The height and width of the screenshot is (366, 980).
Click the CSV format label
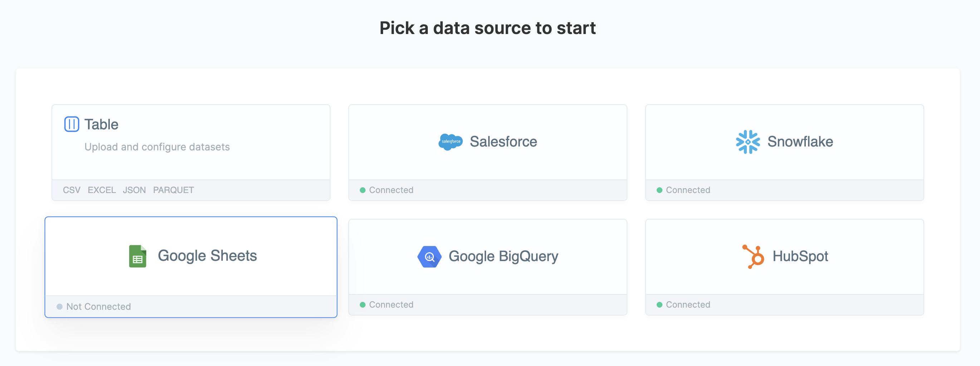pos(72,190)
